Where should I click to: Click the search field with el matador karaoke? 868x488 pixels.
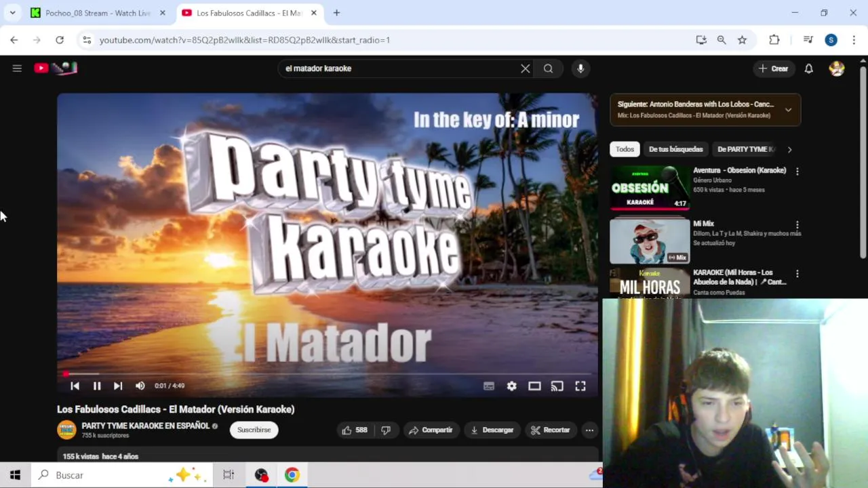(400, 68)
